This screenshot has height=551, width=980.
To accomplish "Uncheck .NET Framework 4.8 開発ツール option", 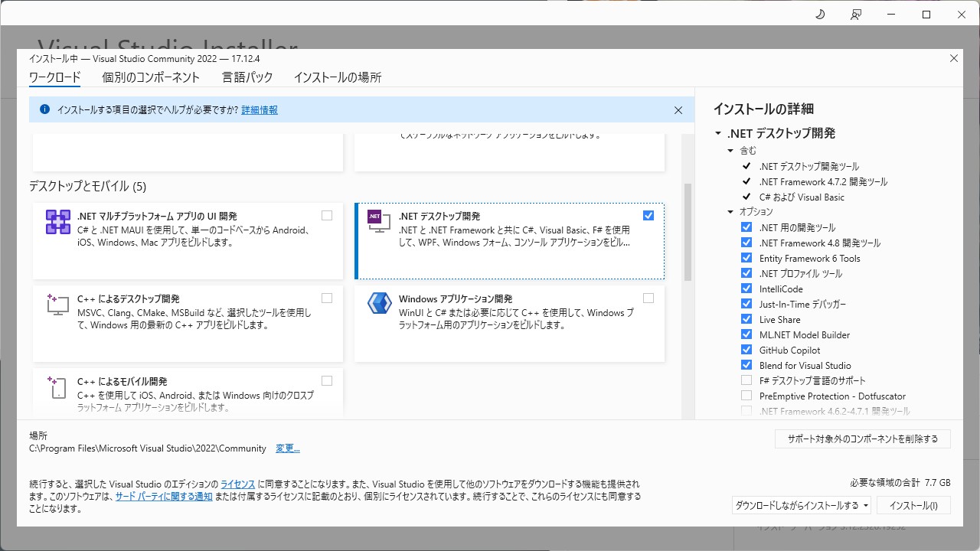I will [x=746, y=243].
